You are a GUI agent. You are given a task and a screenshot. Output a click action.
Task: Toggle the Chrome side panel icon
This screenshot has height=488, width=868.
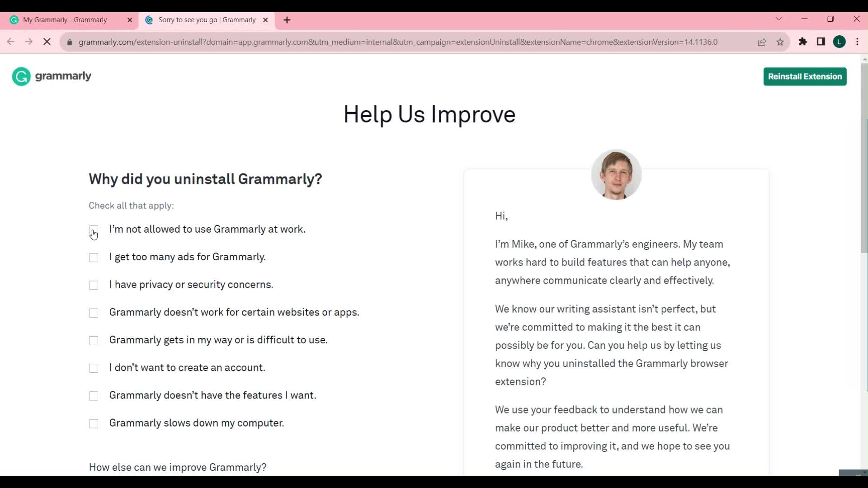click(x=821, y=42)
